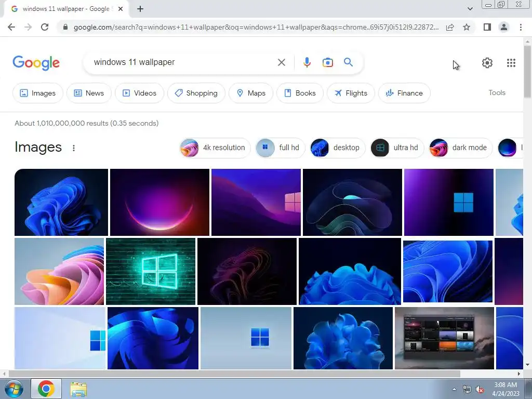Bookmark this page with the star
Image resolution: width=532 pixels, height=399 pixels.
(x=467, y=27)
